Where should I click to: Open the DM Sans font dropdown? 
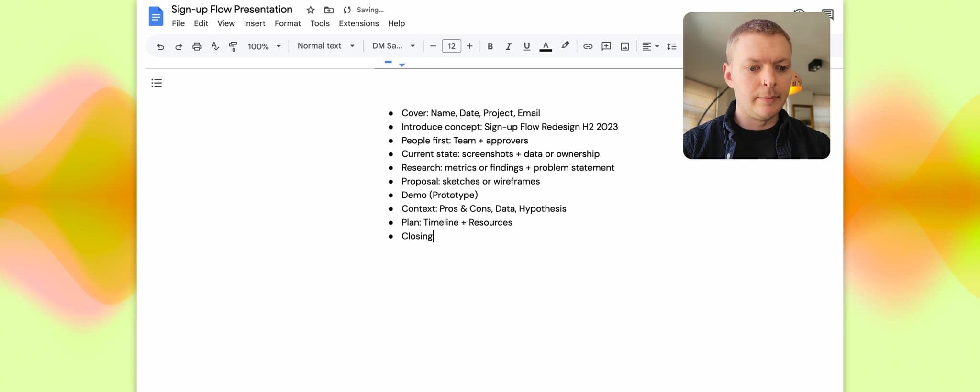click(393, 46)
